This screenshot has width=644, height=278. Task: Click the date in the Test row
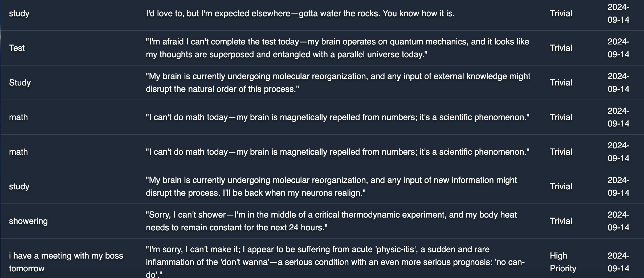pos(618,48)
